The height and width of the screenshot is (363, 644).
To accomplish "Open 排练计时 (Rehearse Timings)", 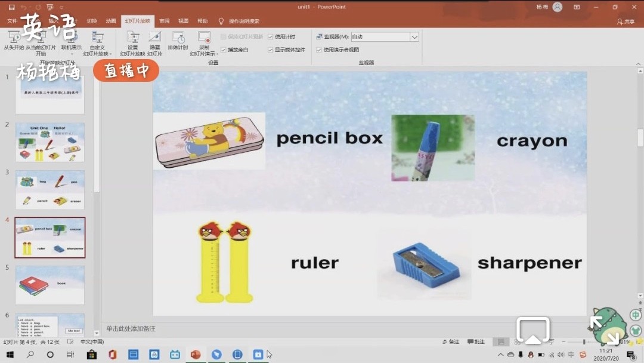I will point(178,38).
